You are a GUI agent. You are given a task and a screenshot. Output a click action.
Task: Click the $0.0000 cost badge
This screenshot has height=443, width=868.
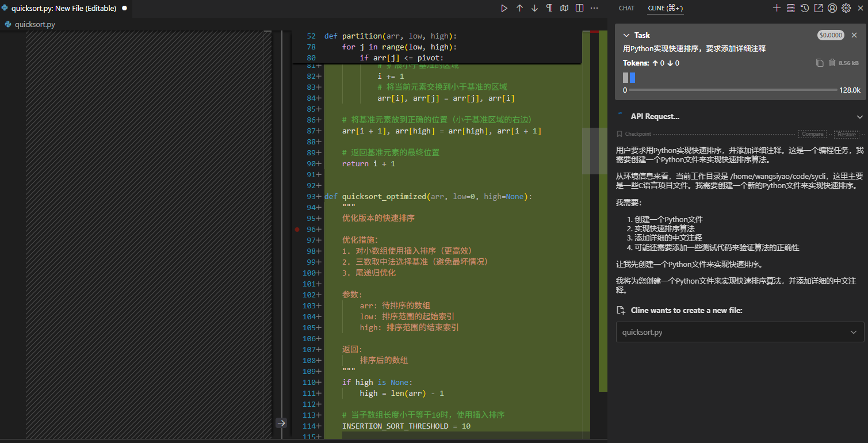tap(831, 35)
